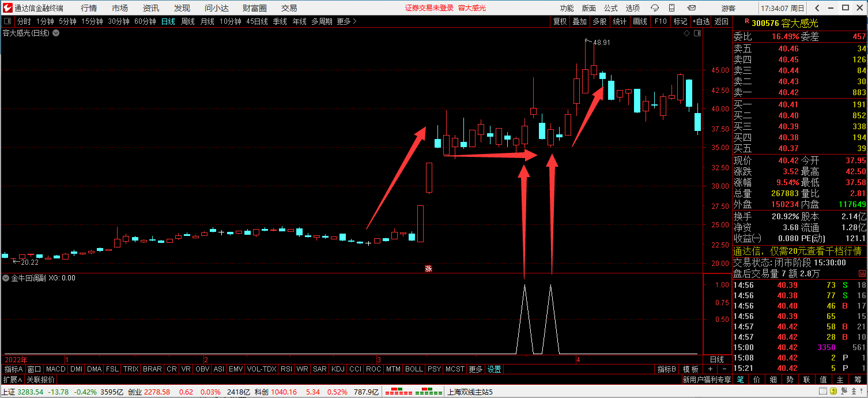Click the plus zoom button beside 模板
868x398 pixels.
tap(711, 369)
